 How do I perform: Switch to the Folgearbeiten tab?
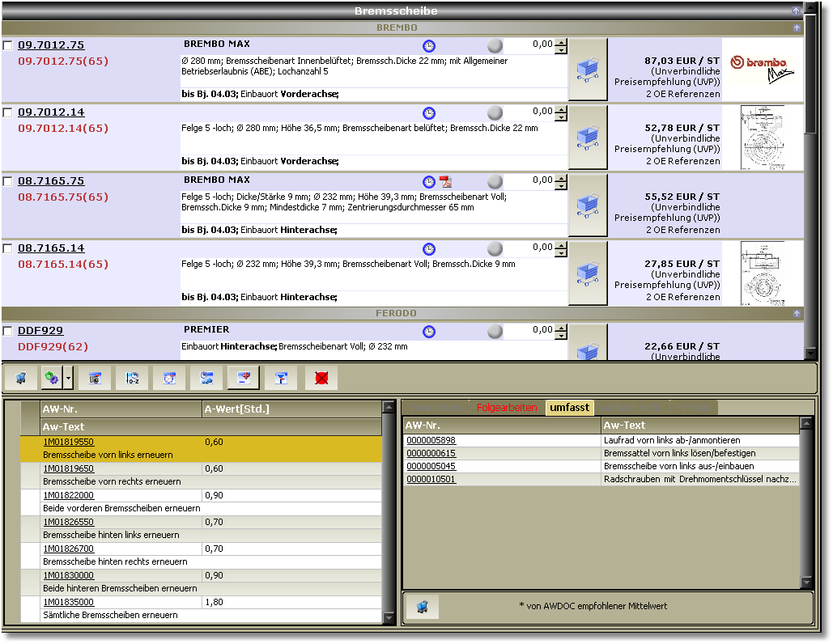pos(507,407)
